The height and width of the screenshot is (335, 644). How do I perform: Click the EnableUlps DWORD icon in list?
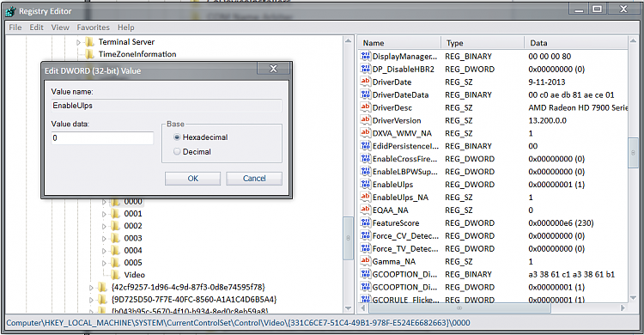(365, 184)
